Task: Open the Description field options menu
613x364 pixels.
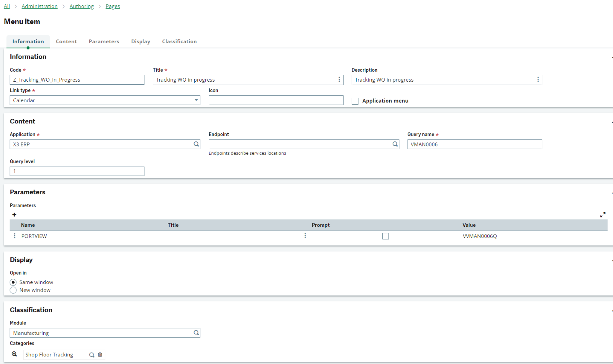Action: tap(538, 79)
